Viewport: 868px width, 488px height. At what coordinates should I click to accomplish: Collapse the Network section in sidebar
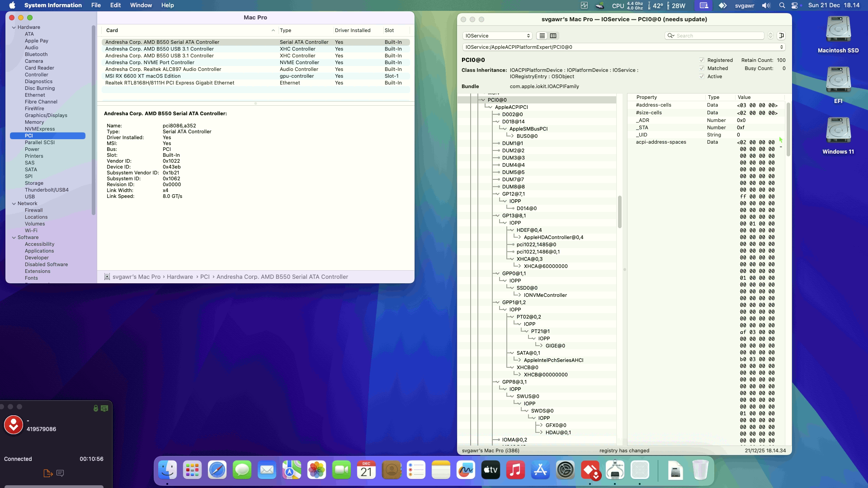coord(14,204)
